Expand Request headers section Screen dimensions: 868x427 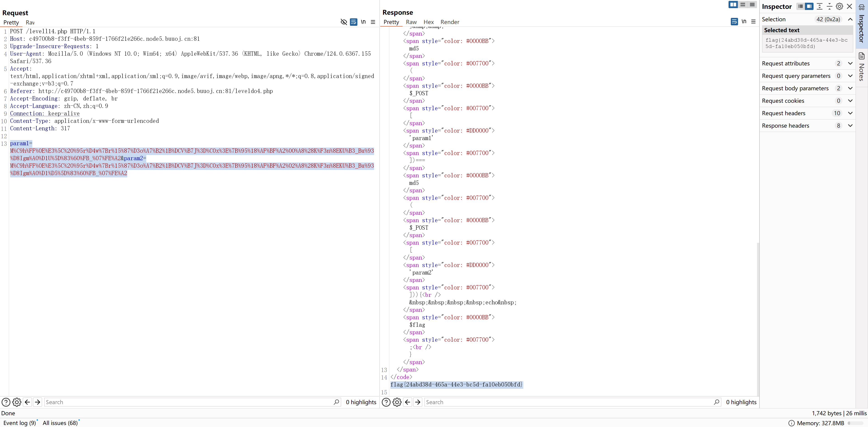pos(850,113)
